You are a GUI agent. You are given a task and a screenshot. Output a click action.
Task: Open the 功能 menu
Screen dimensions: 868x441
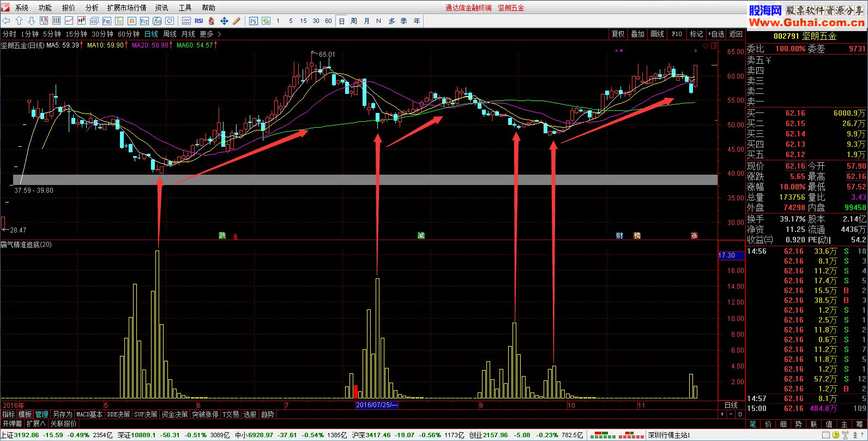[45, 8]
